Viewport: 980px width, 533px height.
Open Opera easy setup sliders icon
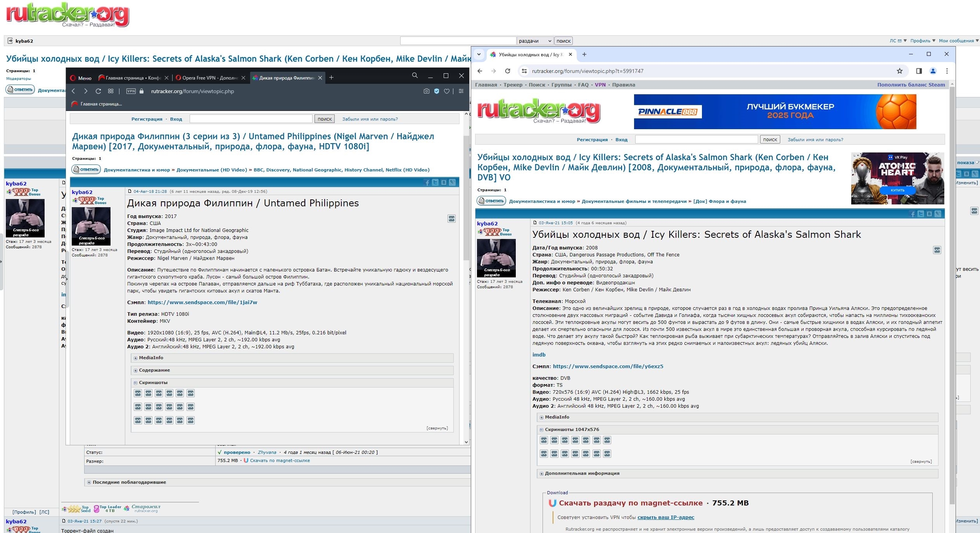pyautogui.click(x=461, y=91)
